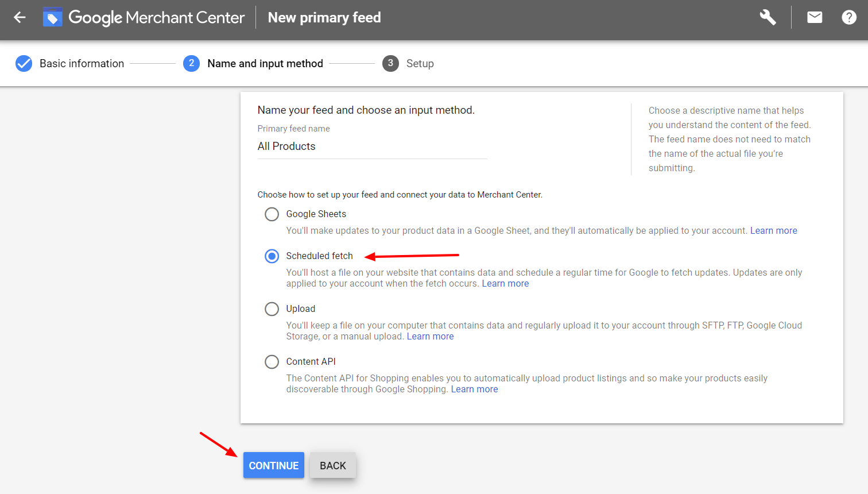Click the Upload option label

pyautogui.click(x=300, y=308)
